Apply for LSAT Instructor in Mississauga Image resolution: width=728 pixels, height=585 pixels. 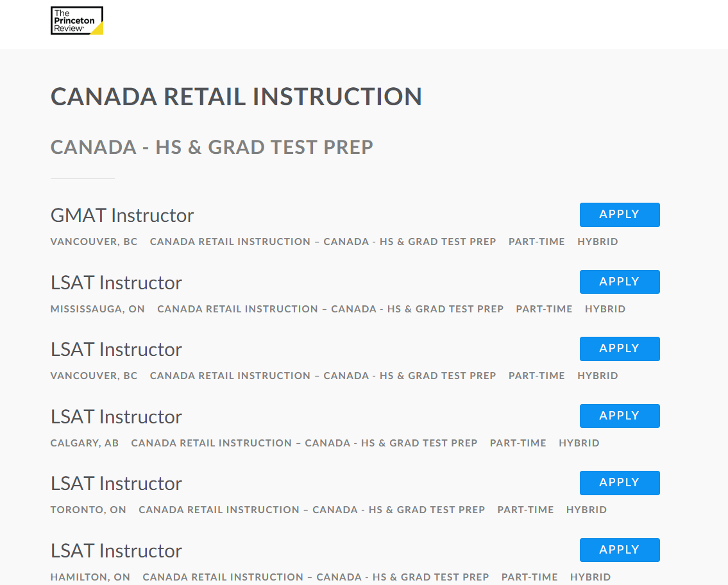coord(619,282)
